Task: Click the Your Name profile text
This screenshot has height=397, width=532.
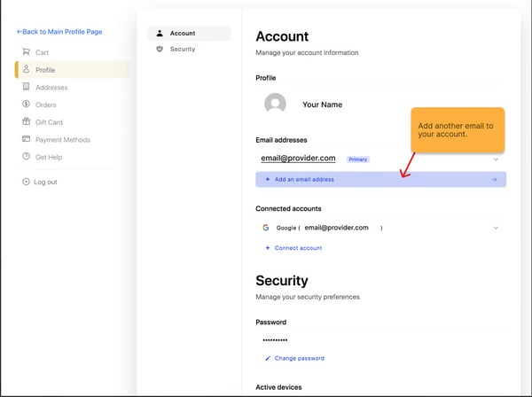Action: 323,105
